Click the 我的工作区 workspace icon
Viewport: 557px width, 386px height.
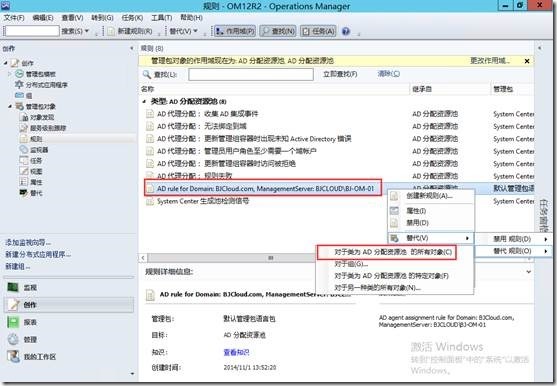[13, 357]
